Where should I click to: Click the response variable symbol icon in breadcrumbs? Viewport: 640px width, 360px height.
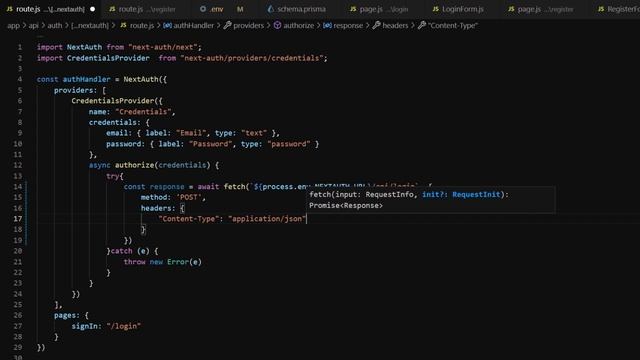pos(327,25)
